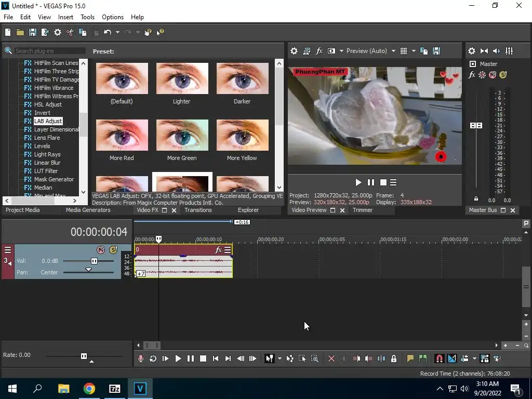This screenshot has height=399, width=532.
Task: Adjust track Vol slider handle
Action: pos(94,261)
